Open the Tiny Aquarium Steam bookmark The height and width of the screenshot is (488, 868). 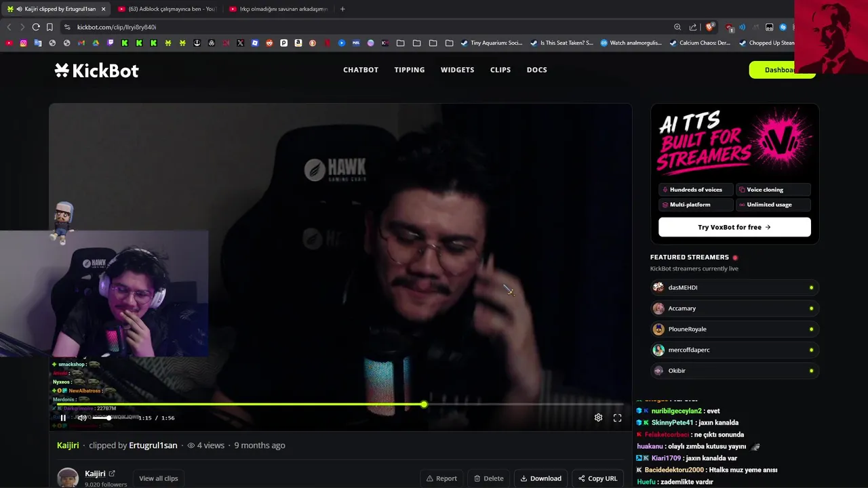[x=492, y=43]
